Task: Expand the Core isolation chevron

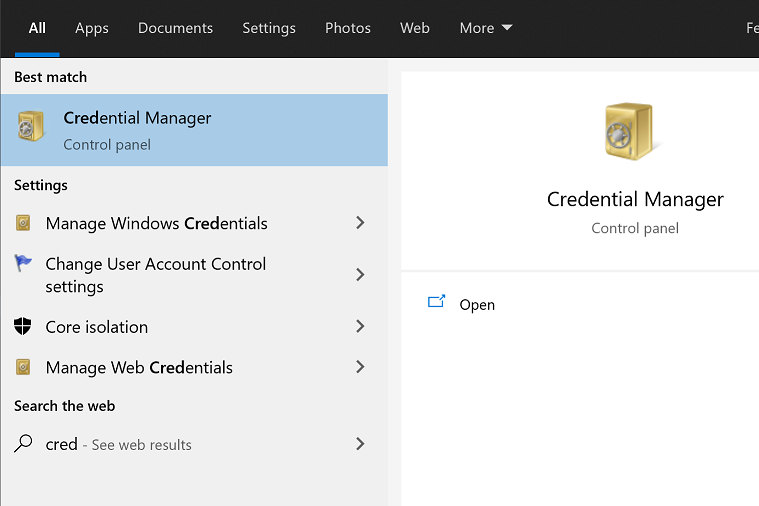Action: (x=360, y=326)
